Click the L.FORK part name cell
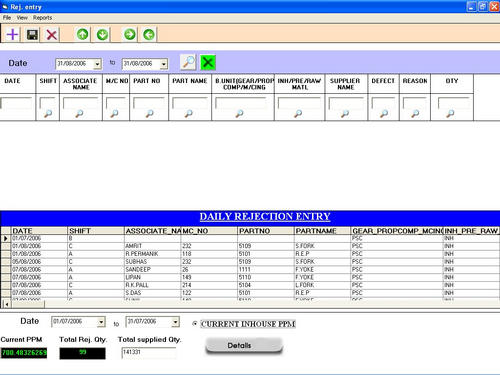500x375 pixels. click(323, 285)
